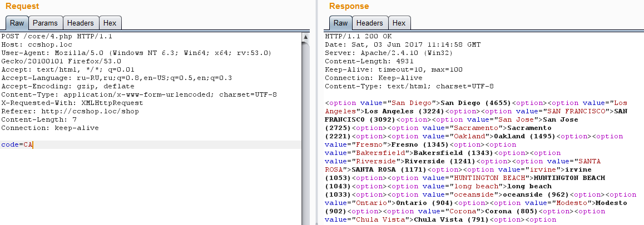This screenshot has width=644, height=225.
Task: Click the Referer: http://ccshop.loc/shop line
Action: (x=70, y=111)
